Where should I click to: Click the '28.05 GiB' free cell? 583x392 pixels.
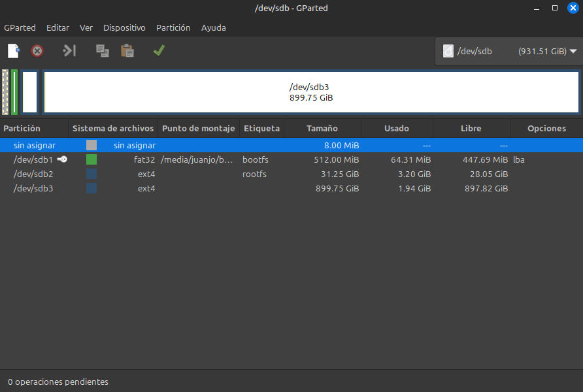[489, 174]
